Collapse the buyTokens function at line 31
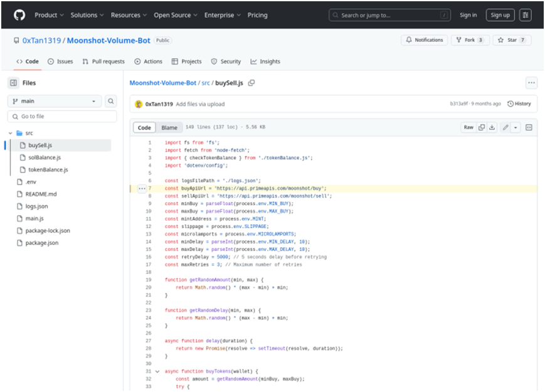The image size is (545, 392). pyautogui.click(x=157, y=371)
